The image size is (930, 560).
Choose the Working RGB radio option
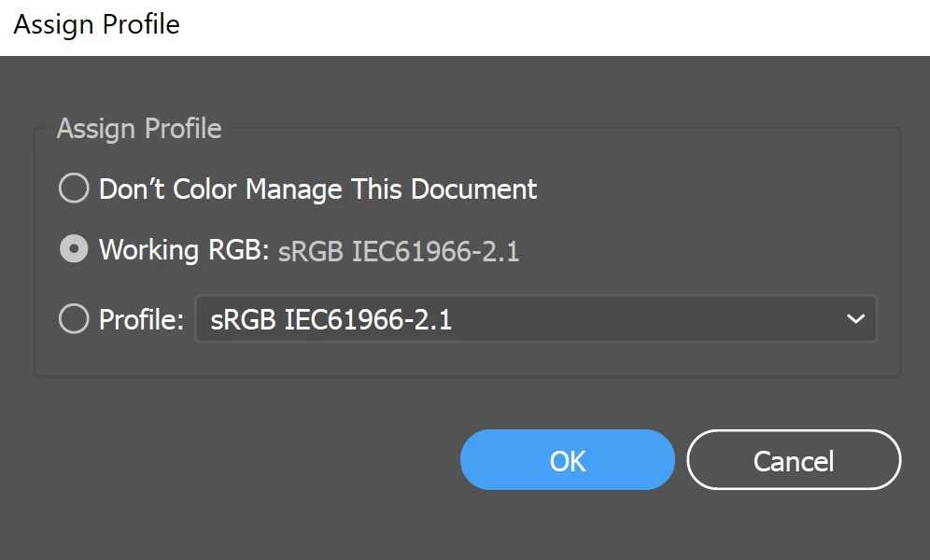point(74,250)
